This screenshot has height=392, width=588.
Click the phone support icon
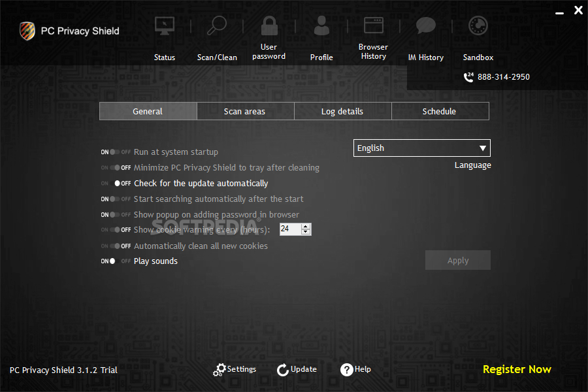click(x=468, y=77)
